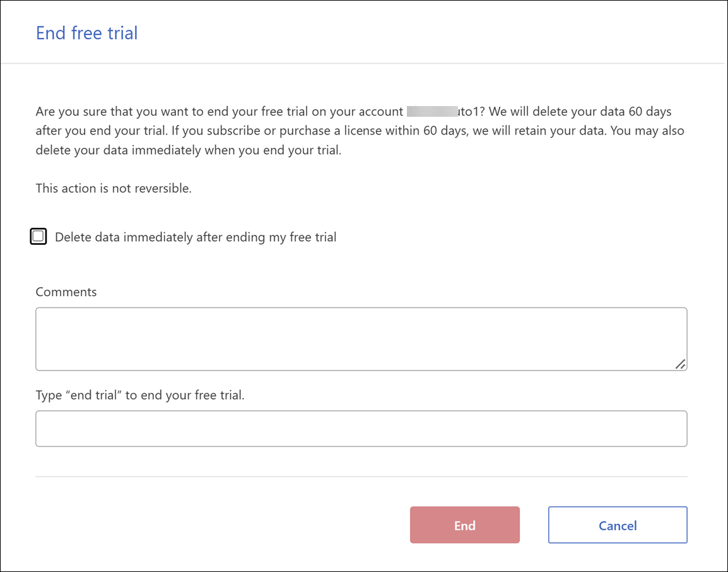Click the Comments field label

(x=66, y=292)
